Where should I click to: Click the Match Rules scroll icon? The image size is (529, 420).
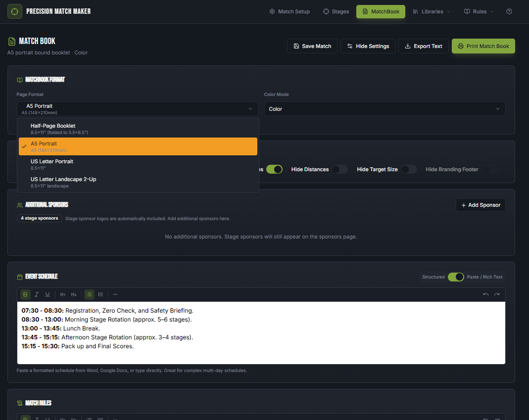pyautogui.click(x=20, y=403)
